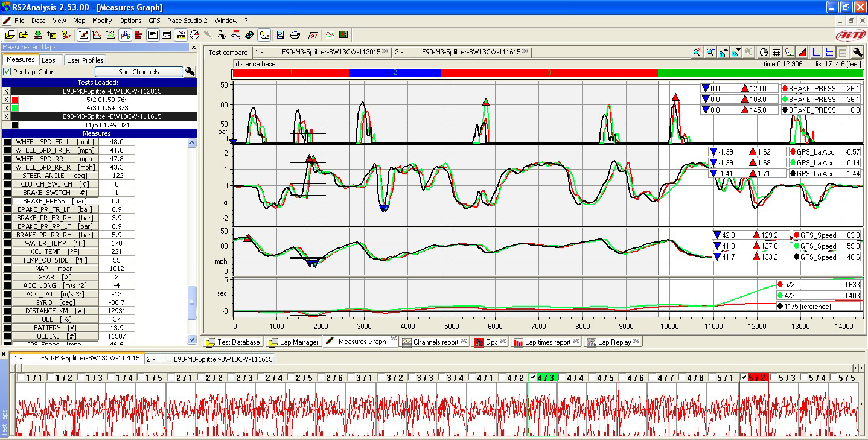This screenshot has height=440, width=868.
Task: Toggle lap 4/3 checkbox in lap strip
Action: [x=532, y=377]
